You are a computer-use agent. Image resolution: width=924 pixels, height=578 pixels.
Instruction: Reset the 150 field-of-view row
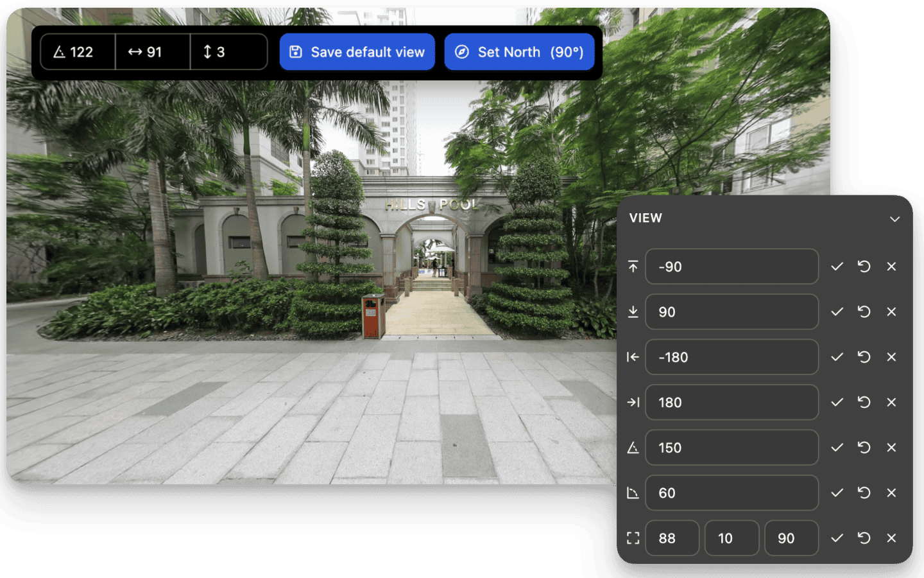(864, 448)
